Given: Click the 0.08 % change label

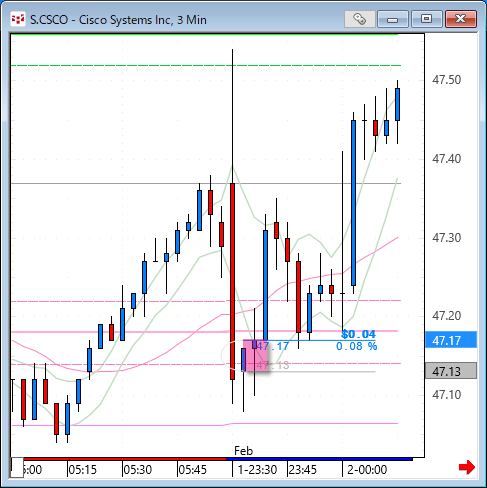Looking at the screenshot, I should point(356,346).
